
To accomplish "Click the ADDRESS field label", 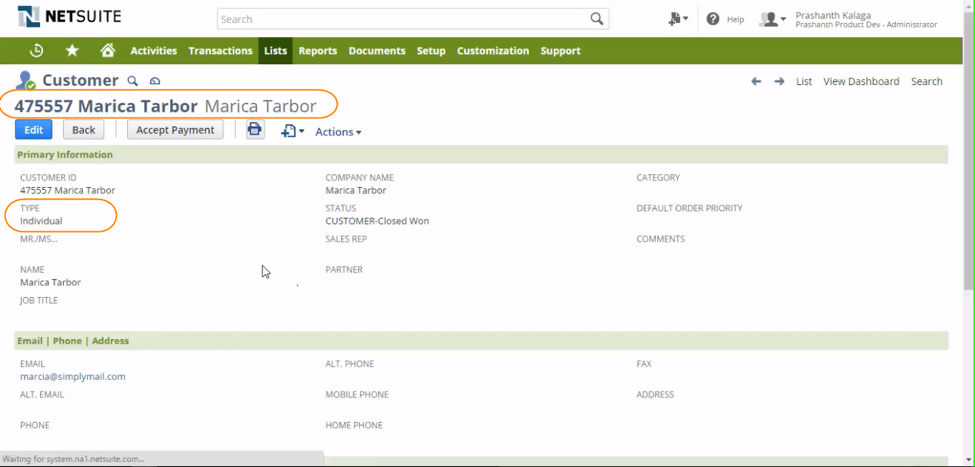I will (655, 395).
